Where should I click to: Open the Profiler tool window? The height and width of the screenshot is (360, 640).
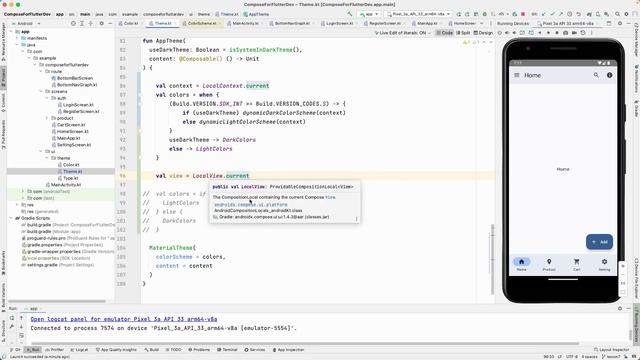pos(55,350)
